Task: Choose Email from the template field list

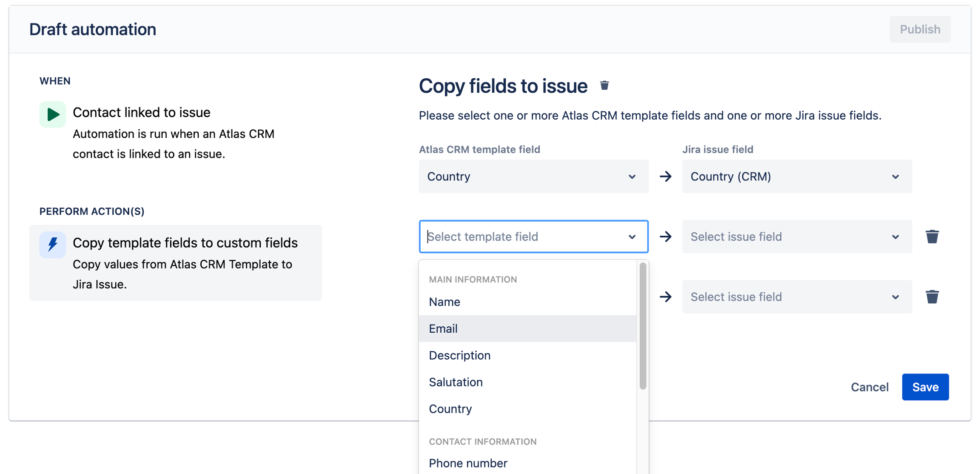Action: pyautogui.click(x=443, y=328)
